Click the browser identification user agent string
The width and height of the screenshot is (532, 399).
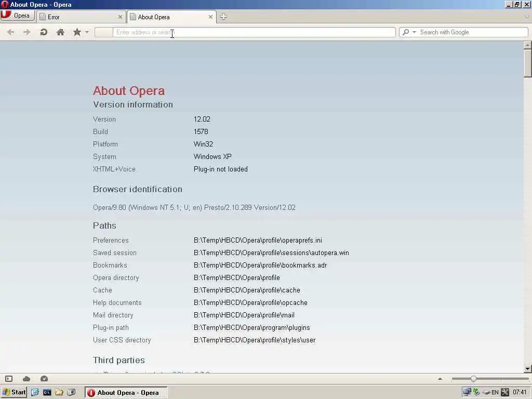pos(194,208)
